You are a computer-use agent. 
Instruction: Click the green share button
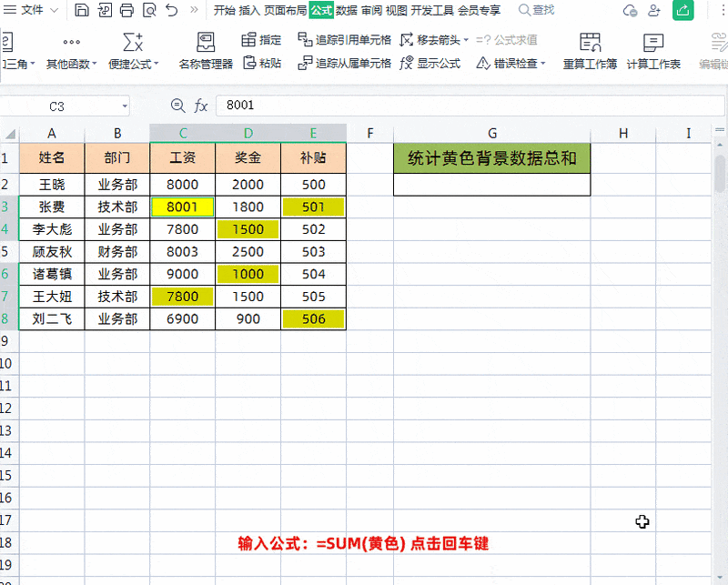click(x=683, y=10)
